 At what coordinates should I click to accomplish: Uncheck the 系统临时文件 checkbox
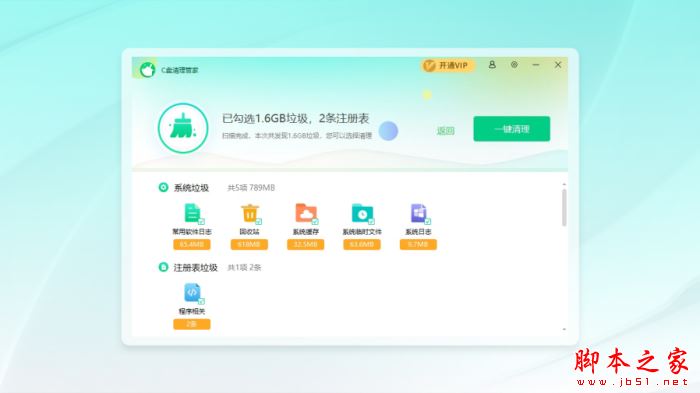(371, 222)
